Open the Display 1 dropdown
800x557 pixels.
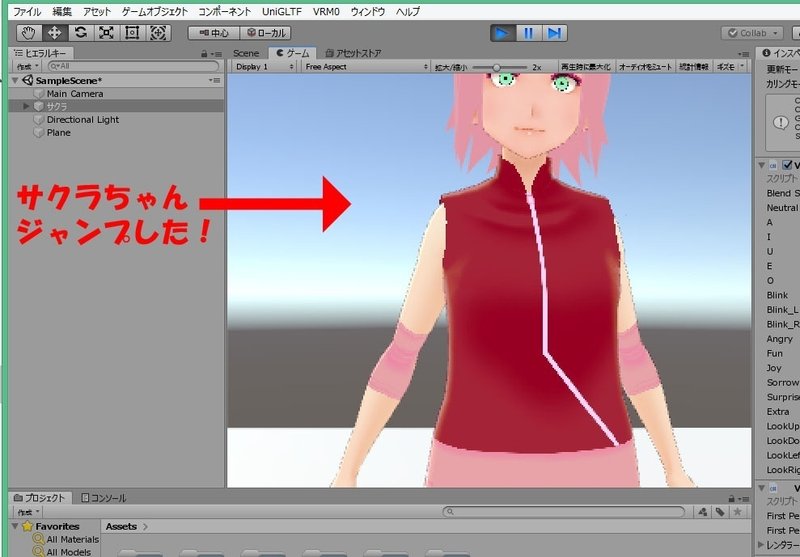(264, 67)
